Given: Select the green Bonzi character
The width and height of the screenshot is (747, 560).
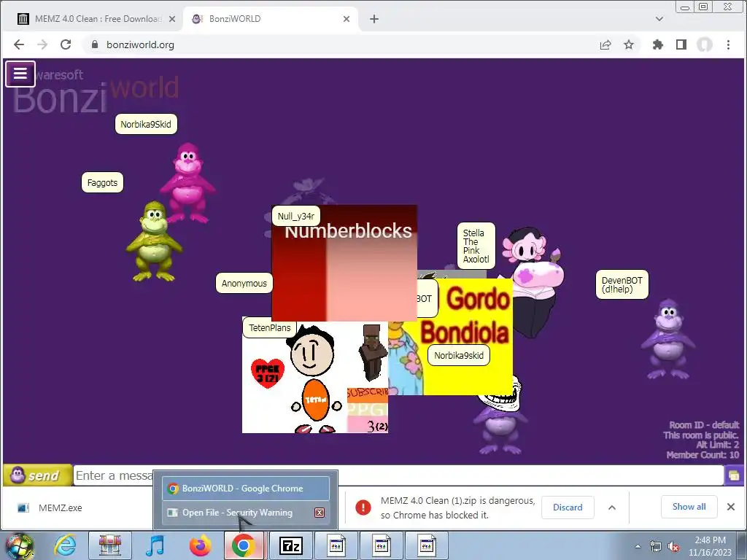Looking at the screenshot, I should coord(153,241).
